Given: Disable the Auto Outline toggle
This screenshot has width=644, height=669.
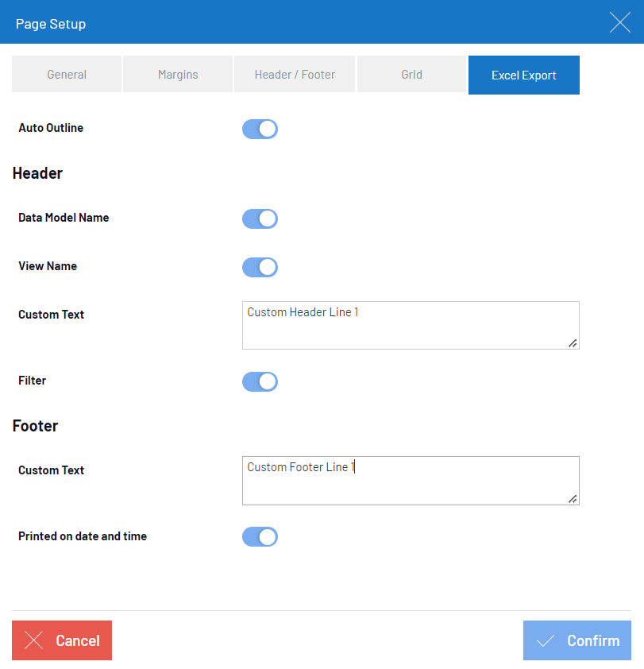Looking at the screenshot, I should [x=260, y=129].
